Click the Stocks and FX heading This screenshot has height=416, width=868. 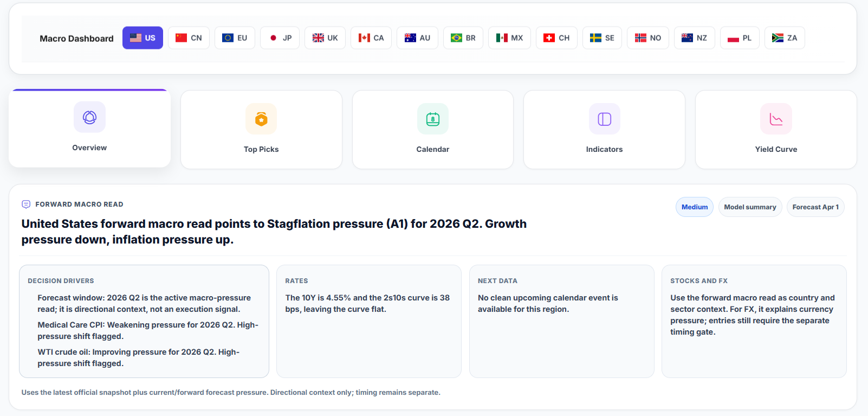point(699,281)
